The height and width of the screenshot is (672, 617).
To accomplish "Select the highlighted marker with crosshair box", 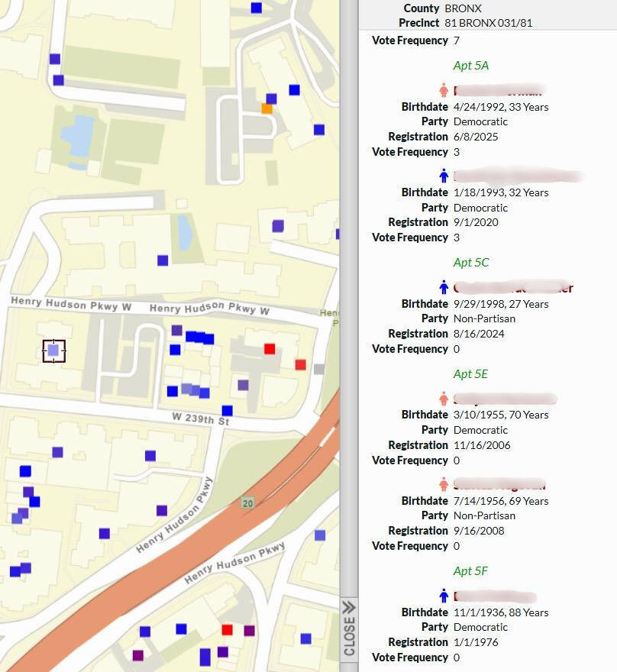I will pos(53,351).
